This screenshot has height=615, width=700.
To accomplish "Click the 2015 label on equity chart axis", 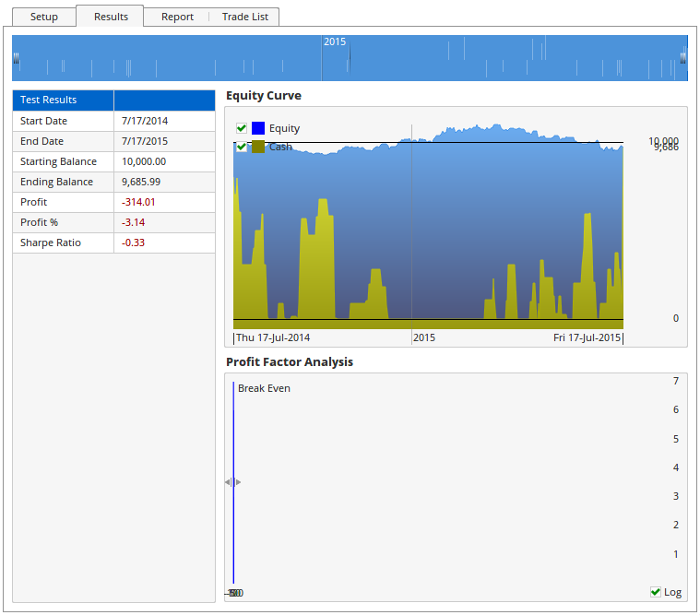I will [x=424, y=337].
